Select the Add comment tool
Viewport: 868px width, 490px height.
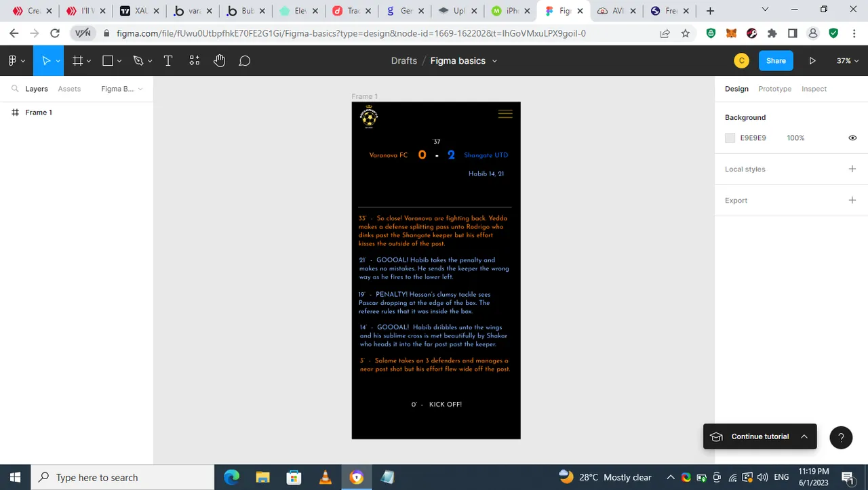click(x=245, y=60)
